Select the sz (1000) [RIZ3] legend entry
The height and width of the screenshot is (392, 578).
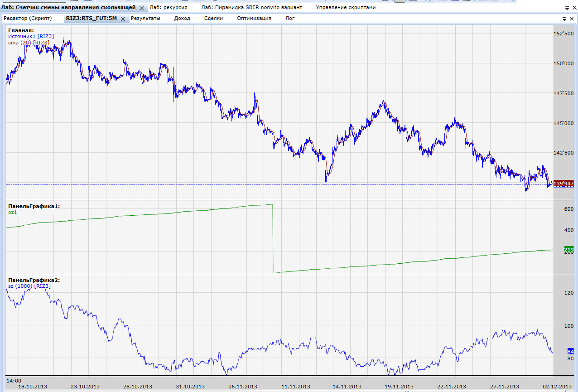29,286
